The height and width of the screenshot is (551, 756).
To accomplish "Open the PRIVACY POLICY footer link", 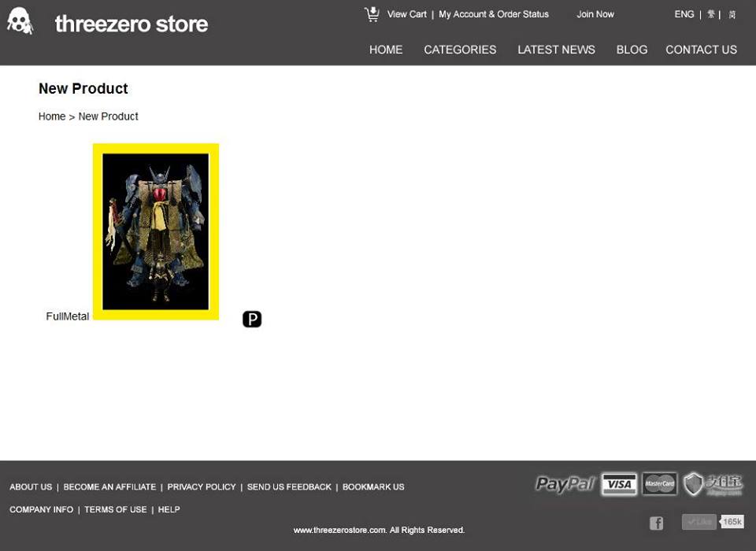I will (x=202, y=487).
